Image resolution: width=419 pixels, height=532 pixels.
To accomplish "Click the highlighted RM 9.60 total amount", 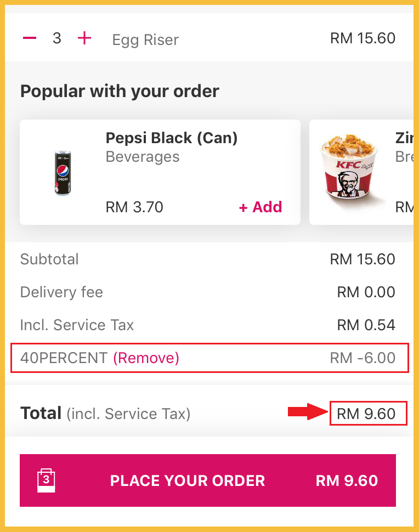I will click(x=366, y=414).
